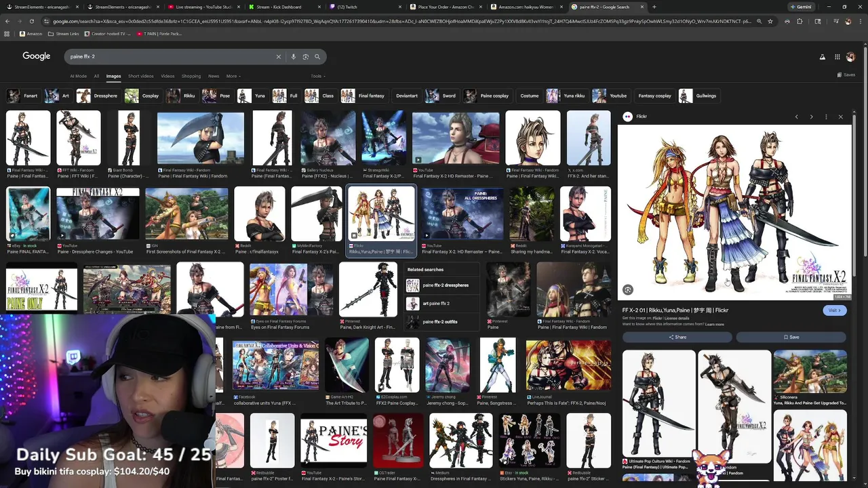The height and width of the screenshot is (488, 868).
Task: Clear the Google search box text
Action: tap(278, 57)
